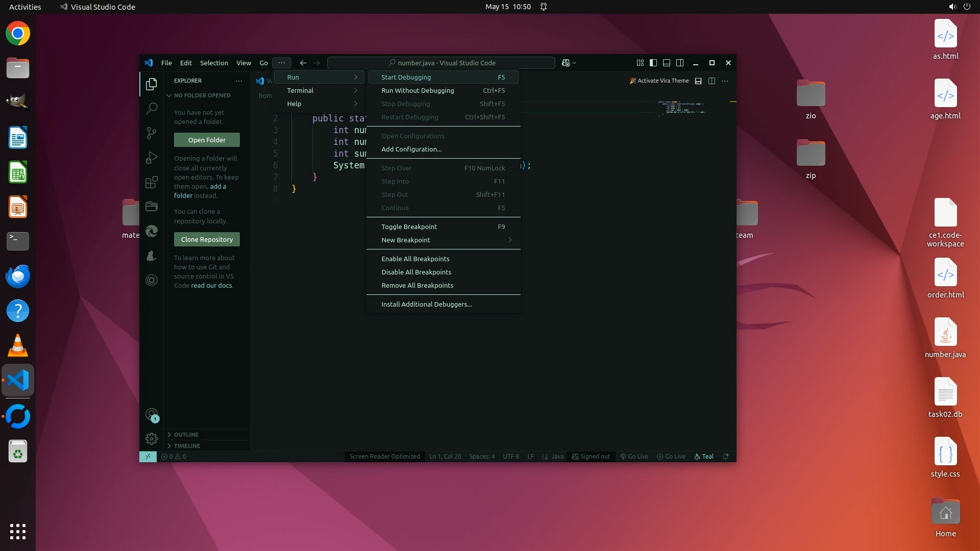The width and height of the screenshot is (980, 551).
Task: Open the Extensions view icon
Action: [152, 182]
